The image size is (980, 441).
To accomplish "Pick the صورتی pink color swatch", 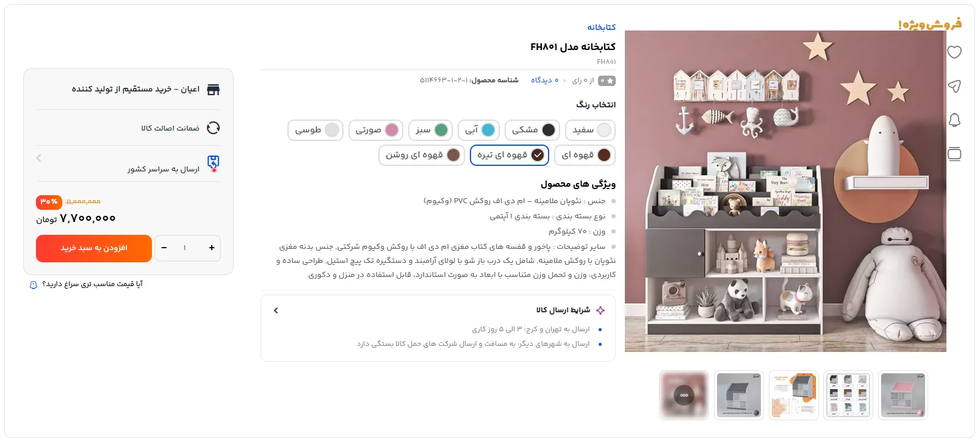I will [376, 130].
